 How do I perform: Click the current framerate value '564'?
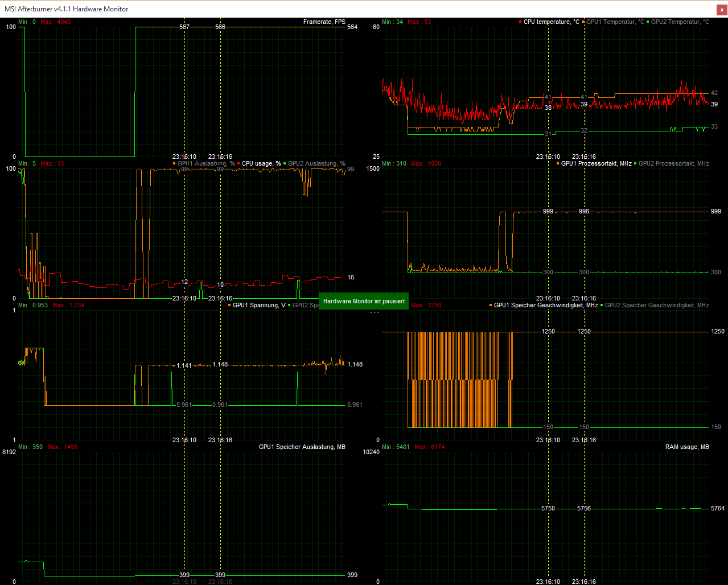pyautogui.click(x=352, y=27)
